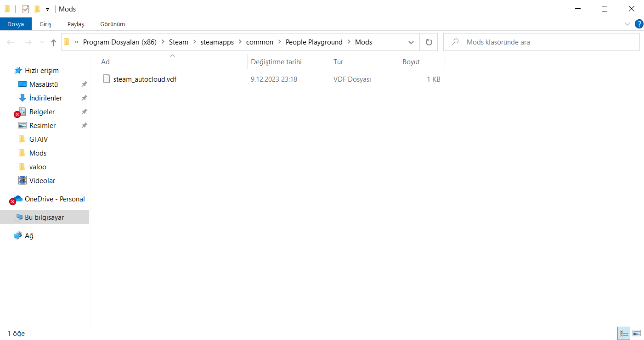Expand subfolders chevron after People Playground
This screenshot has height=340, width=644.
click(x=349, y=42)
